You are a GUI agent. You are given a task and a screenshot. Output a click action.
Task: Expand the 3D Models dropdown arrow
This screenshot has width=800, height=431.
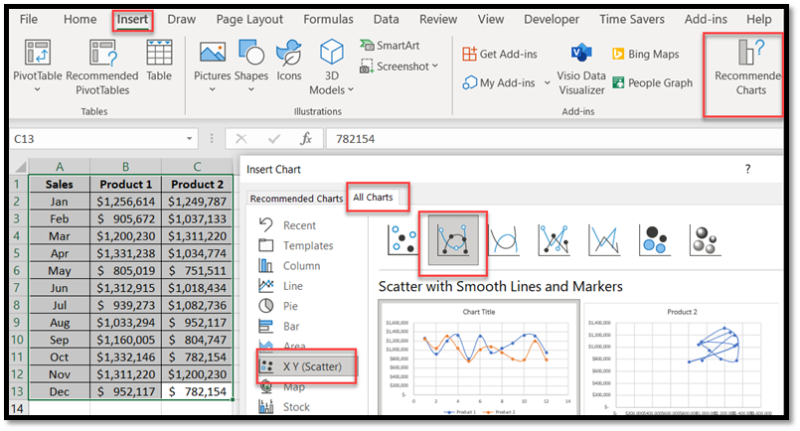[351, 90]
